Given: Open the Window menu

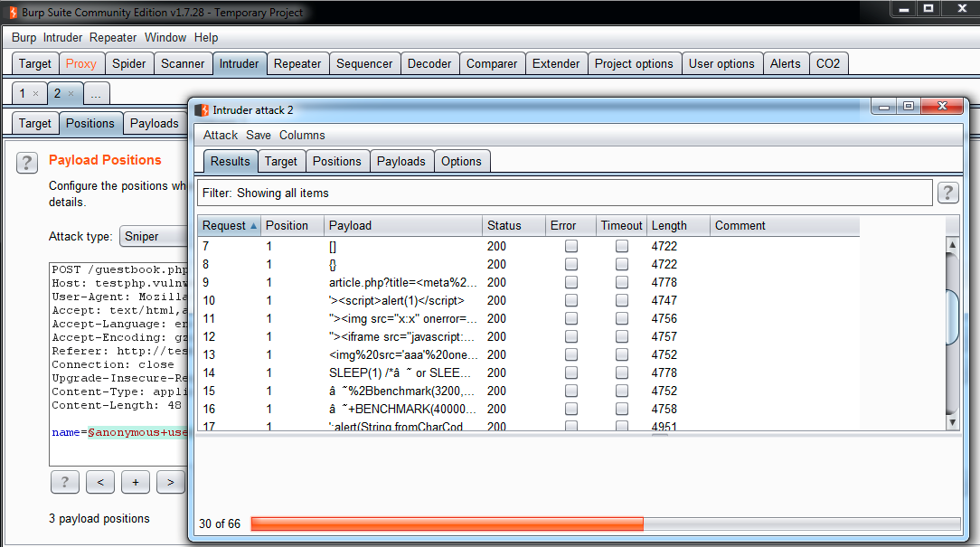Looking at the screenshot, I should [x=165, y=37].
